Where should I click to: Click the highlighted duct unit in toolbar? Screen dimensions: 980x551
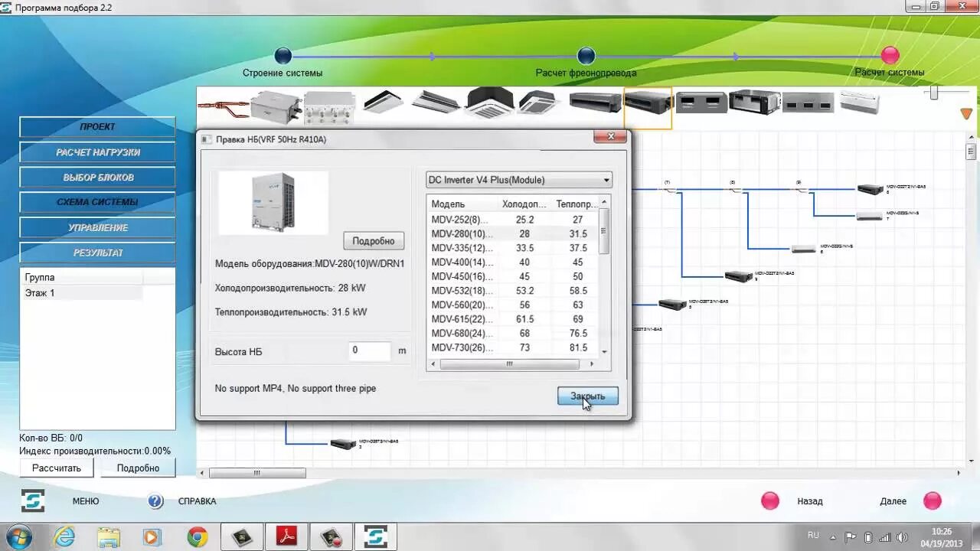coord(648,106)
